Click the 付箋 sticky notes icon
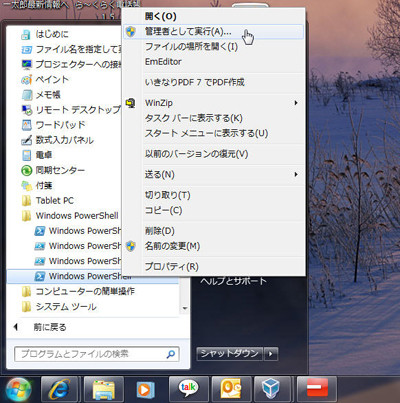Screen dimensions: 400x403 26,186
